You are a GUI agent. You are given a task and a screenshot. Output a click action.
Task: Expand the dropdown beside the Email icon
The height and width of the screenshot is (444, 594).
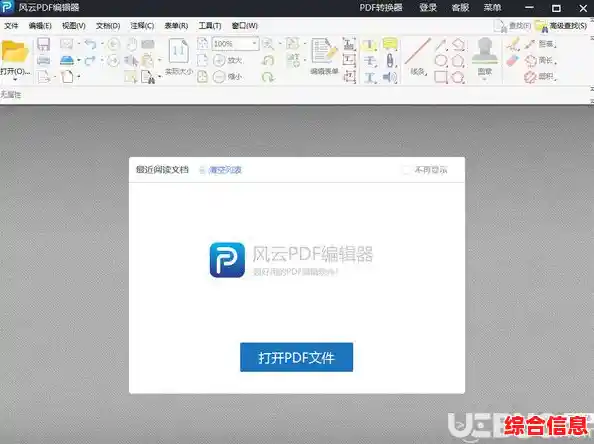78,44
